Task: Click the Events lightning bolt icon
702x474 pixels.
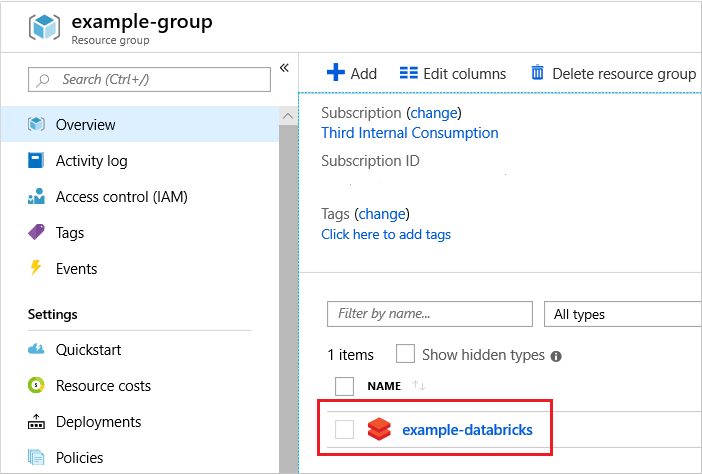Action: 37,269
